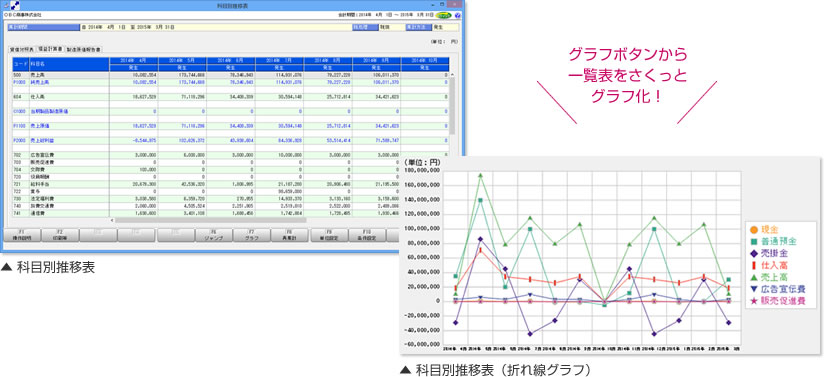
Task: Click the 販売促進費 star legend marker
Action: [753, 301]
